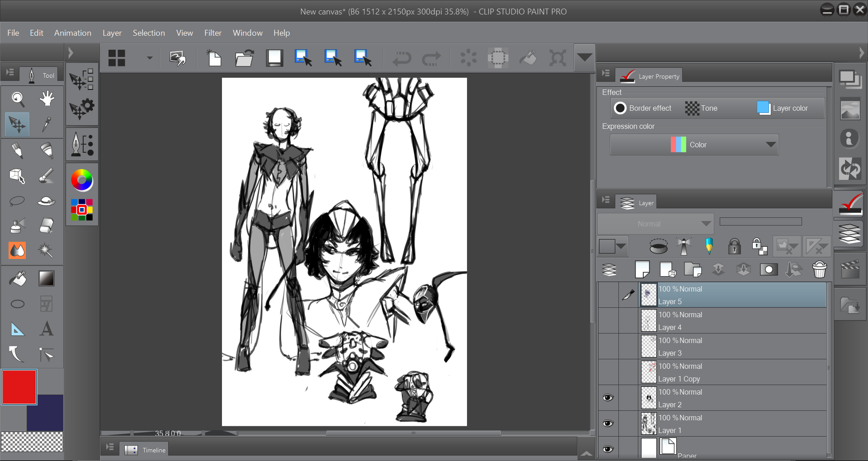
Task: Click the Lock layer icon
Action: [734, 246]
